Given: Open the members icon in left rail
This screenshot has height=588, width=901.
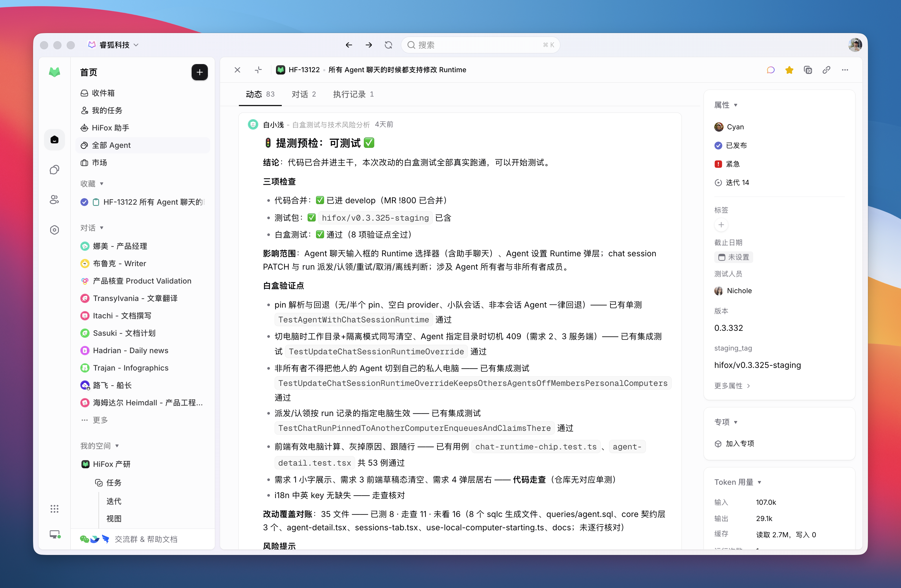Looking at the screenshot, I should tap(55, 200).
